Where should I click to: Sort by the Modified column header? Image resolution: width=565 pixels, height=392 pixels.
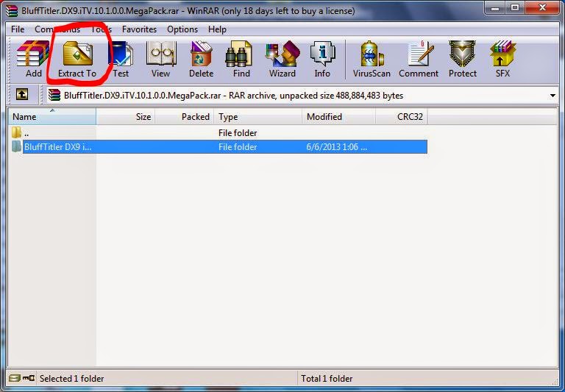click(338, 116)
